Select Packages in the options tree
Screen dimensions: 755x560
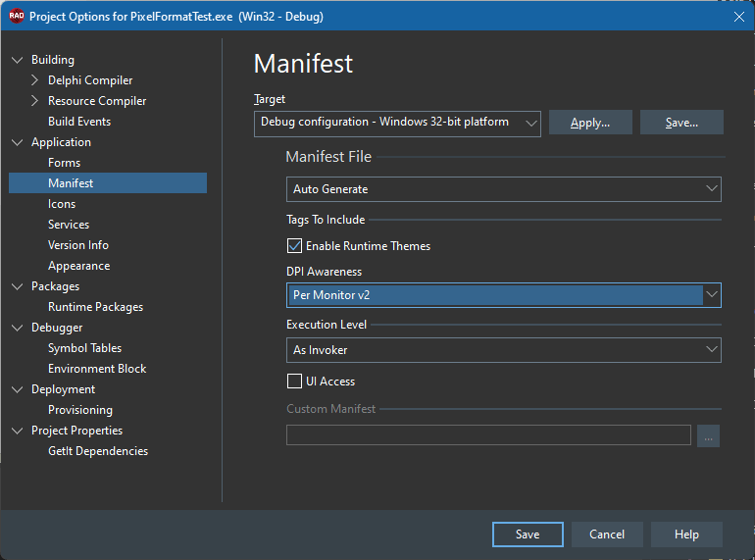pos(55,286)
